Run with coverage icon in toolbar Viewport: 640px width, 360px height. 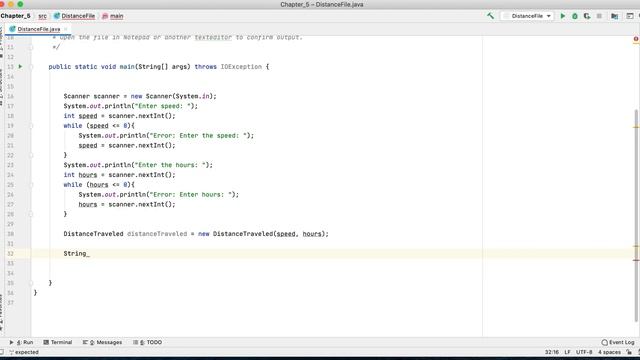[x=587, y=16]
